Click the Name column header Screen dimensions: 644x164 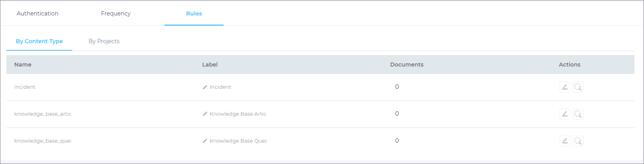point(23,65)
